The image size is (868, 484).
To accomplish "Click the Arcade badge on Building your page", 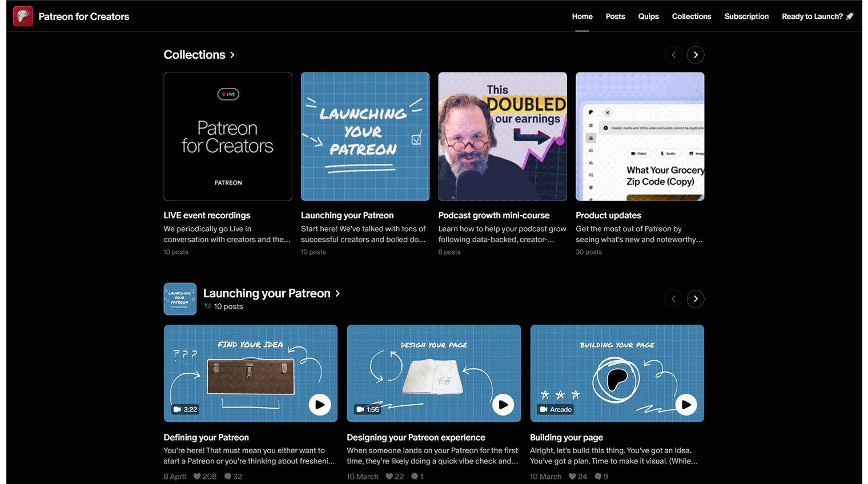I will (x=556, y=409).
